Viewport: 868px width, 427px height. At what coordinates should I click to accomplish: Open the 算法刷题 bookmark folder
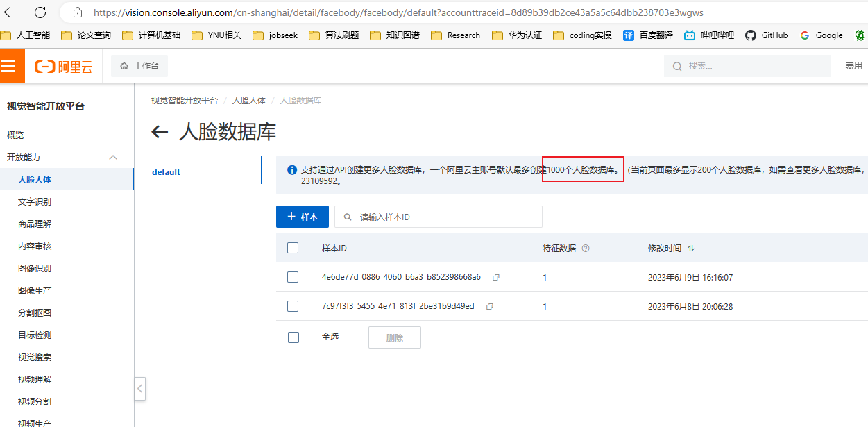(334, 35)
